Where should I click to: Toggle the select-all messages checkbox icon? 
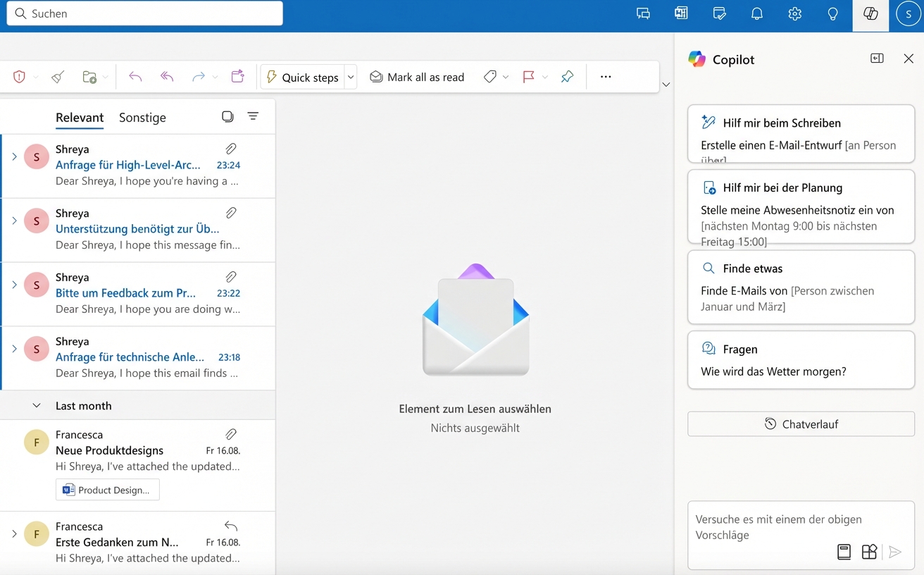227,116
